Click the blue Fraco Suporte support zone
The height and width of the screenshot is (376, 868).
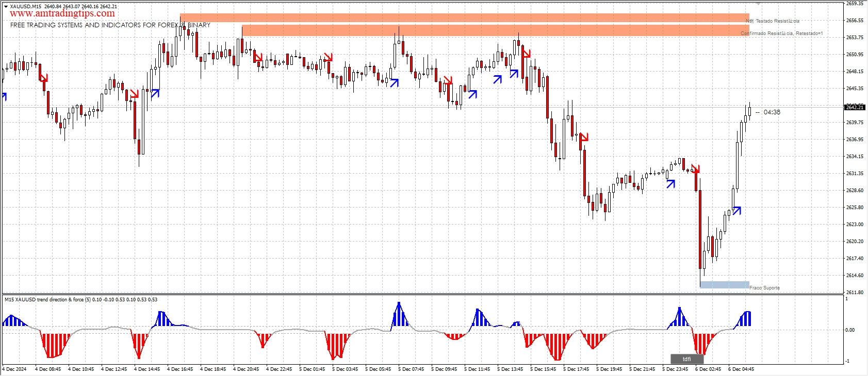pos(724,285)
